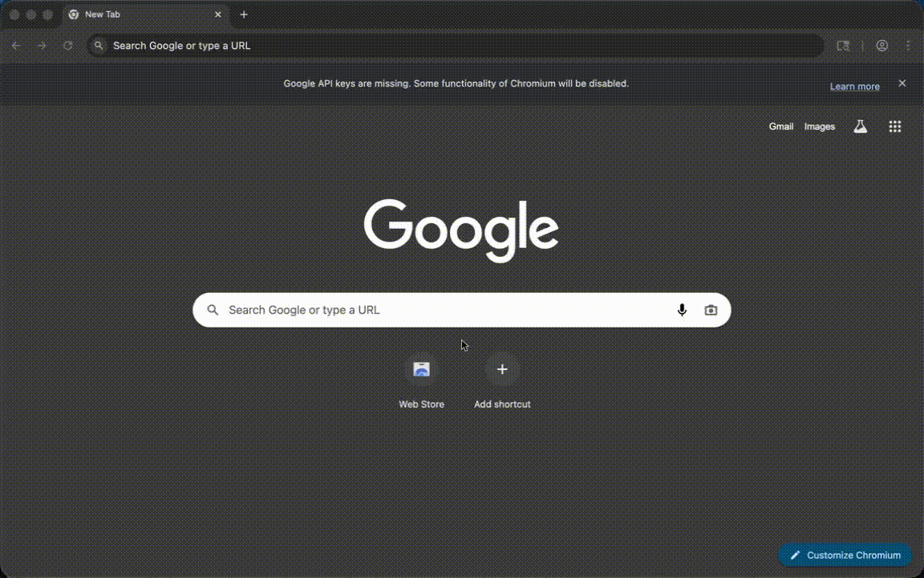The image size is (924, 578).
Task: Go back using the back arrow
Action: click(x=16, y=46)
